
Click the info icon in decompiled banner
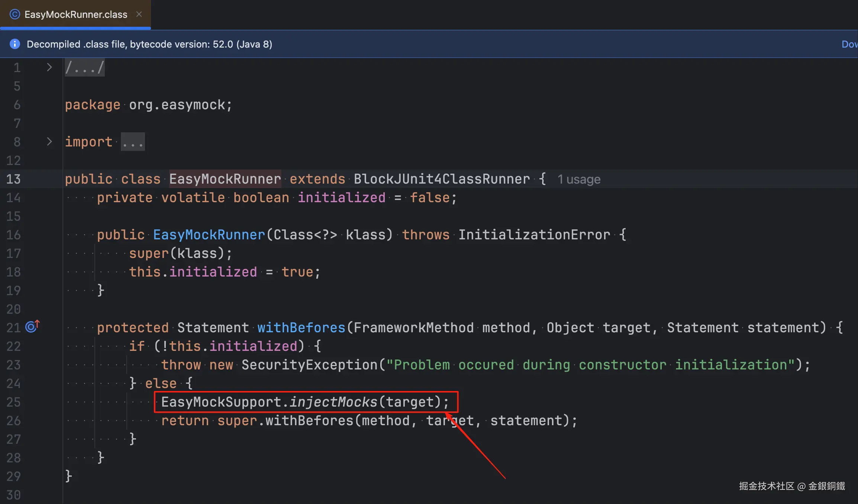[x=14, y=44]
